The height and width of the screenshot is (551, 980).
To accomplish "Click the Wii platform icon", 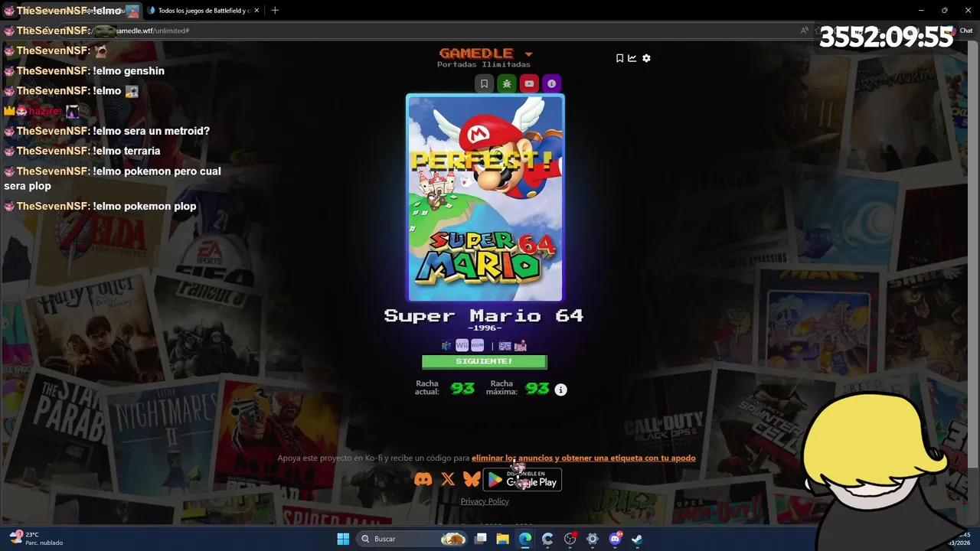I will point(462,346).
